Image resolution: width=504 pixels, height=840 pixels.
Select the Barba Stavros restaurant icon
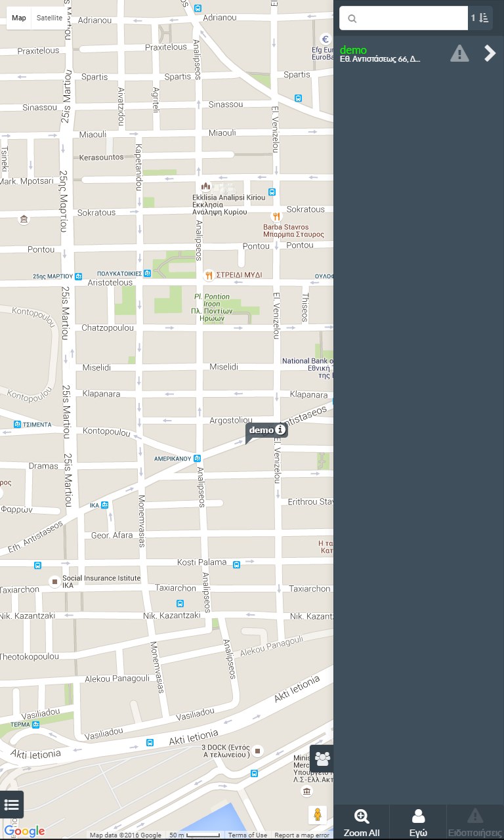click(276, 216)
